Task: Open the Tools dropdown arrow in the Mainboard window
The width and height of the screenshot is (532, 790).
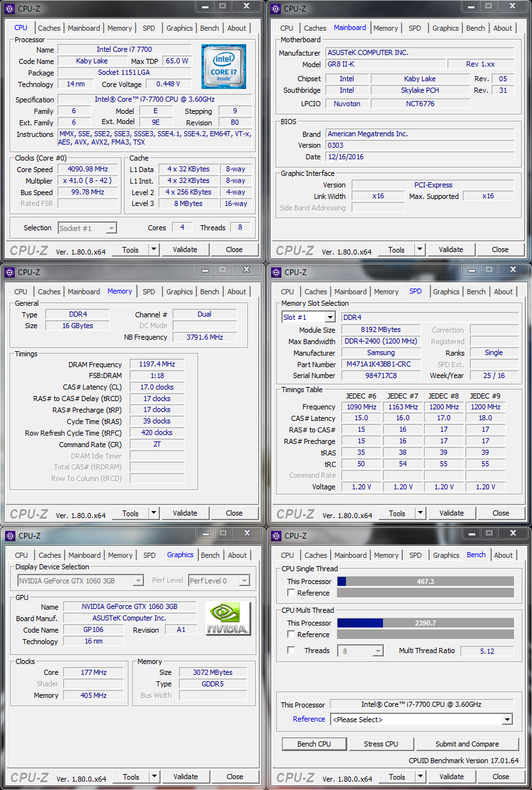Action: (419, 249)
